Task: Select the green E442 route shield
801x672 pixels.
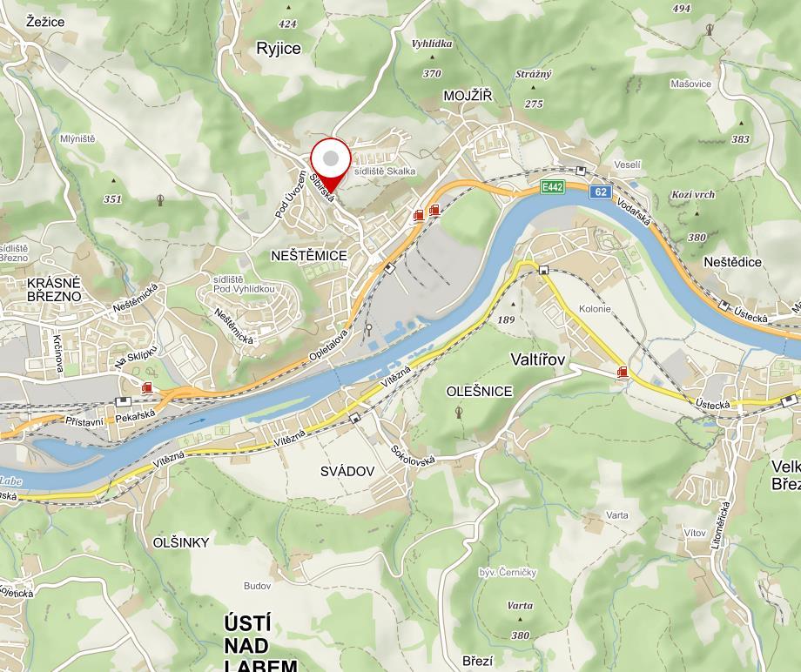Action: (553, 187)
